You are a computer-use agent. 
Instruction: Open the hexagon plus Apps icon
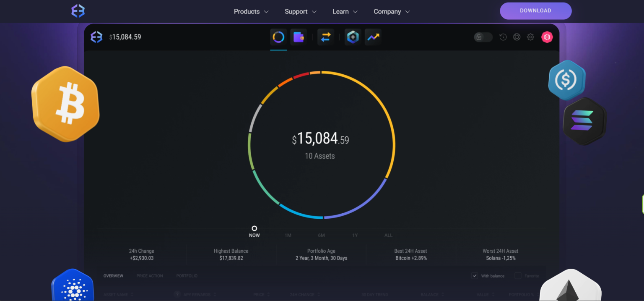(x=353, y=37)
